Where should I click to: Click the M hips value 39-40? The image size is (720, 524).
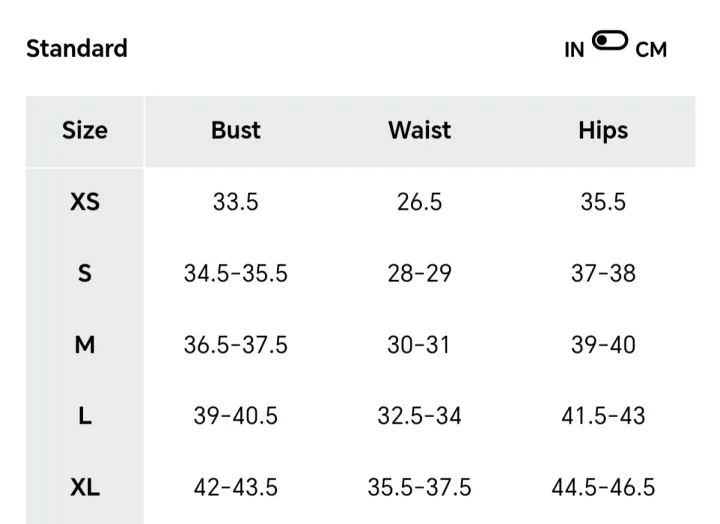tap(603, 345)
